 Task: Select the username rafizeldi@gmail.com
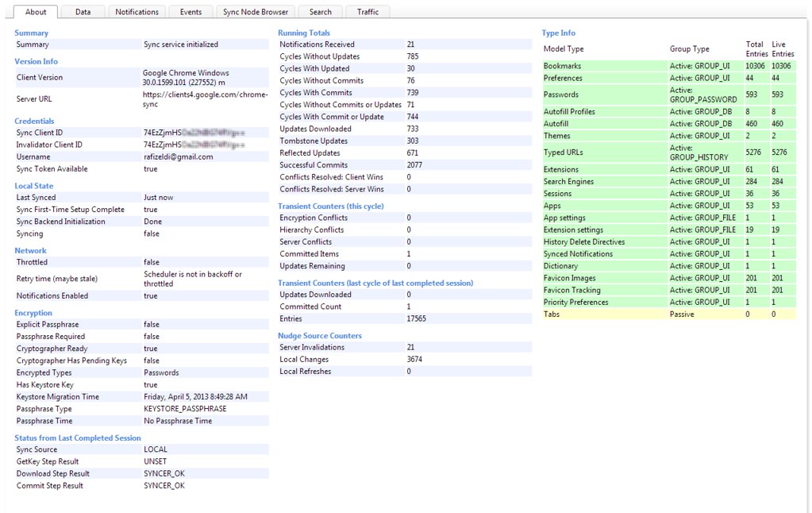(x=178, y=156)
